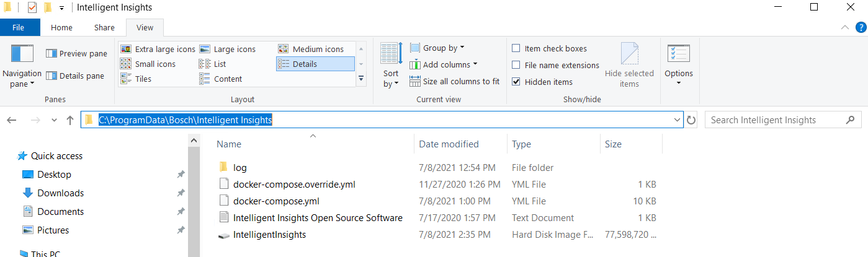Open the Add columns dropdown
868x257 pixels.
pos(449,64)
